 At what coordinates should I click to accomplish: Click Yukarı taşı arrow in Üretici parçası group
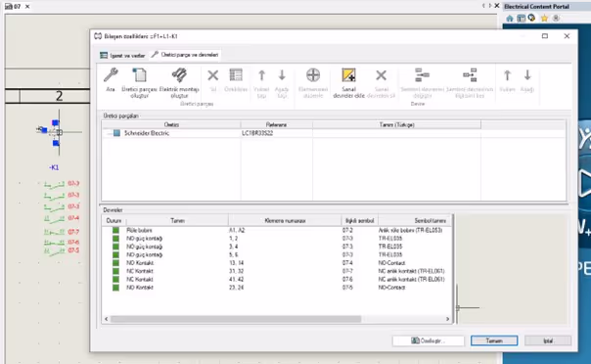pyautogui.click(x=261, y=75)
